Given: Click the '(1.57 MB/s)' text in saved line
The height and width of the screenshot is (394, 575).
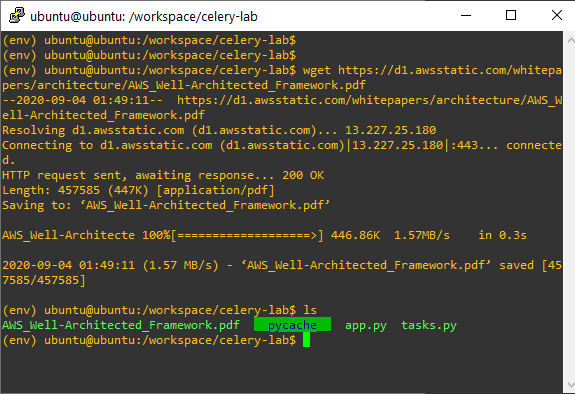Looking at the screenshot, I should pos(180,265).
